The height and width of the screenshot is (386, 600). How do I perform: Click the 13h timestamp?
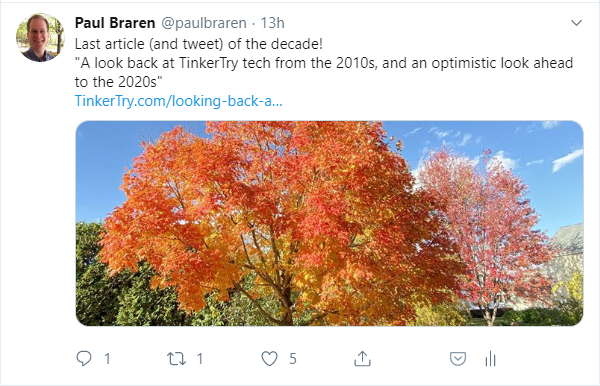pyautogui.click(x=272, y=23)
